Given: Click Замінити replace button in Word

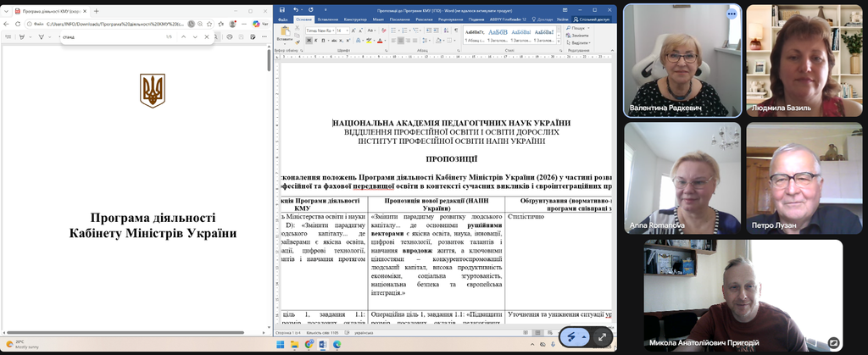Looking at the screenshot, I should (578, 36).
